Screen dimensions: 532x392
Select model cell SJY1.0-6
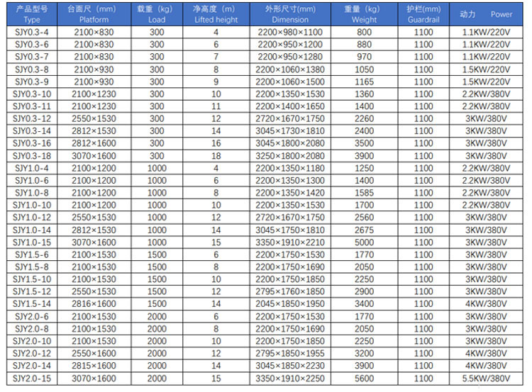[32, 180]
